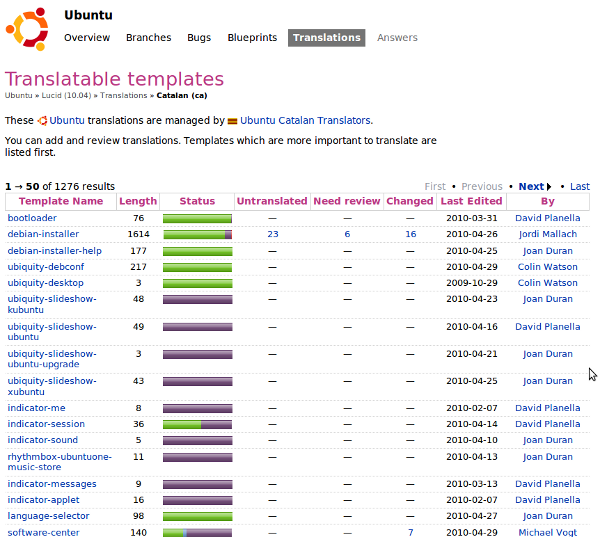Open the bootloader template
Screen dimensions: 600x537
(x=32, y=218)
